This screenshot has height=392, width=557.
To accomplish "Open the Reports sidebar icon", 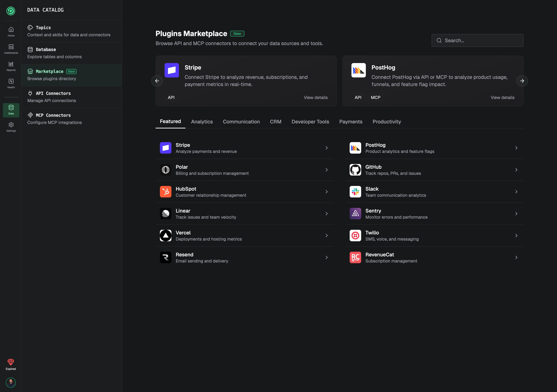I will [11, 66].
